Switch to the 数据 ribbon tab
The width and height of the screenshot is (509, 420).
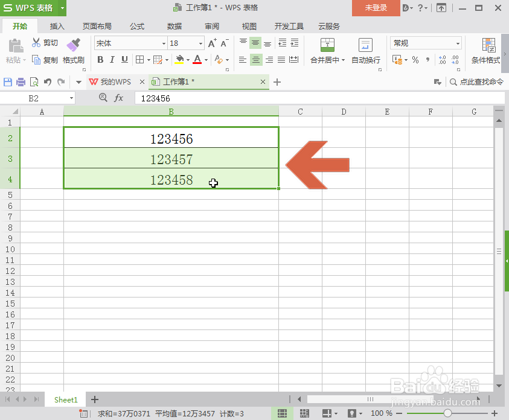point(174,27)
